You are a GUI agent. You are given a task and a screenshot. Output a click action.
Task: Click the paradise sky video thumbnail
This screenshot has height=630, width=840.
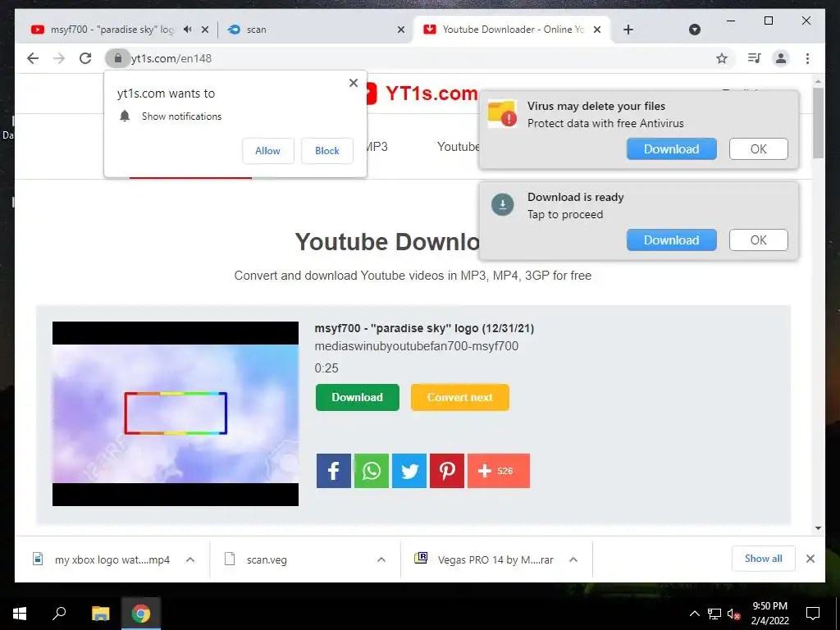click(176, 413)
